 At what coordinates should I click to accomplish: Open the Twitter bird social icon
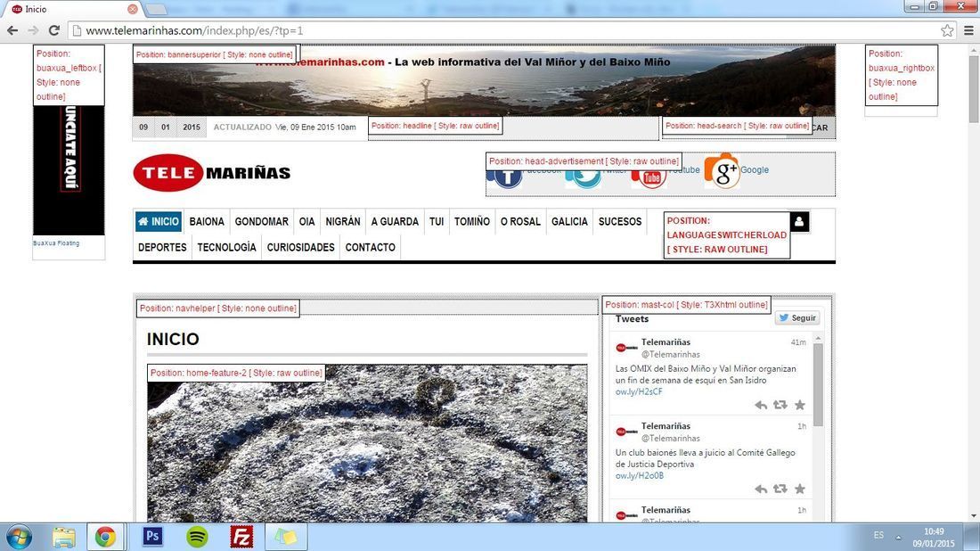(x=584, y=178)
